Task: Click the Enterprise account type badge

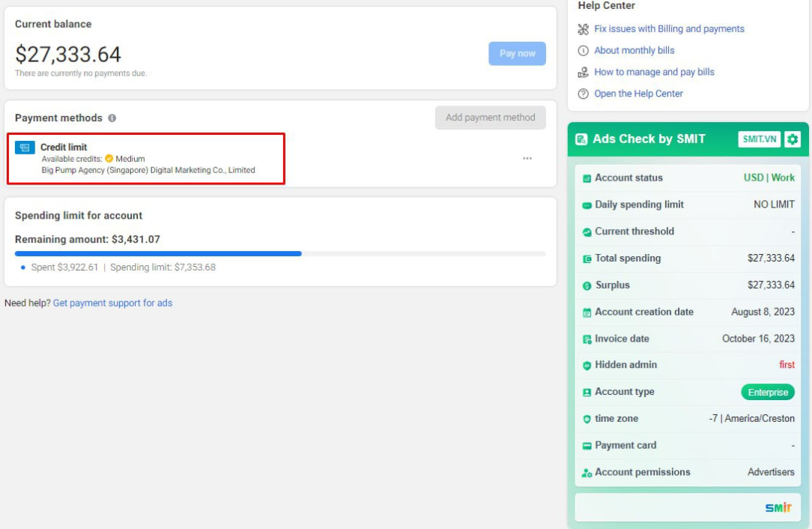Action: pos(768,392)
